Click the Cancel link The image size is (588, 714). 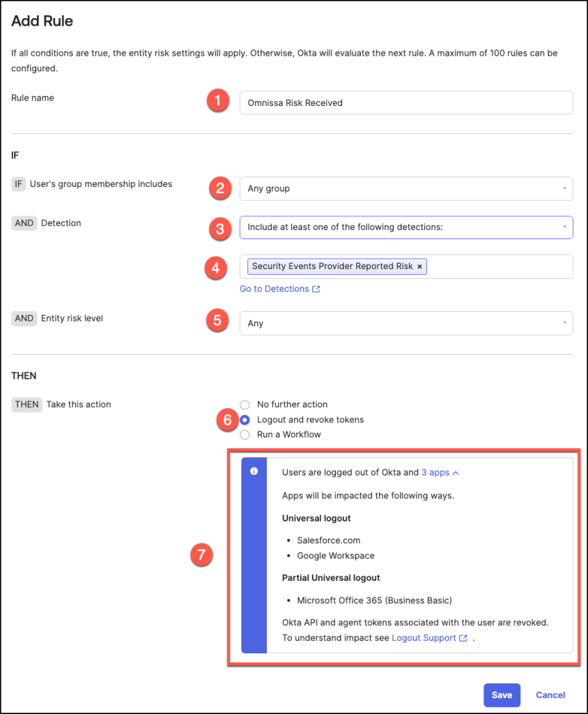[550, 694]
